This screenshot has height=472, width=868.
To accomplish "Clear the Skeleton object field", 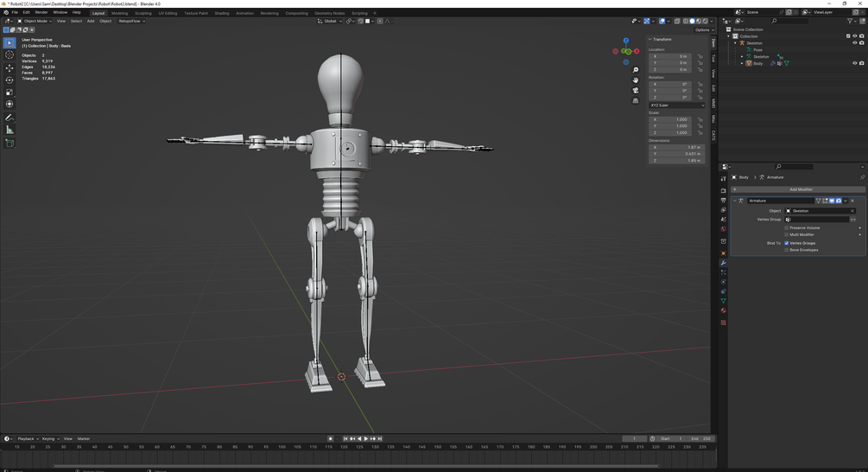I will pyautogui.click(x=852, y=211).
